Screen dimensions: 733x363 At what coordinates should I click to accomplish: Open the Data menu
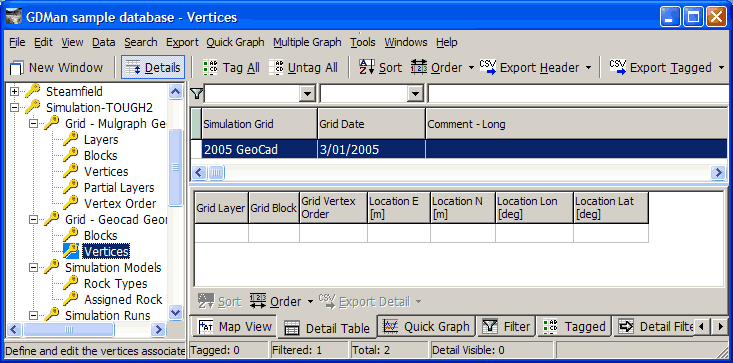(103, 43)
